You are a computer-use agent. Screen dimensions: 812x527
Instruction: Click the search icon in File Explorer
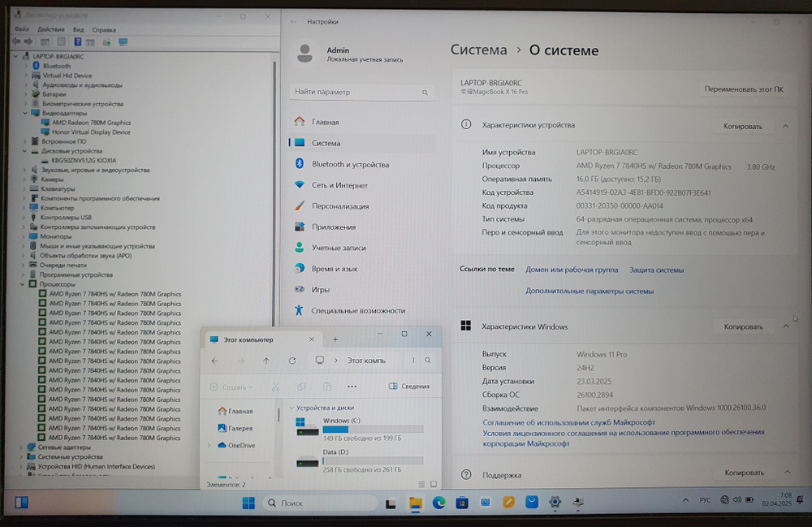click(428, 361)
